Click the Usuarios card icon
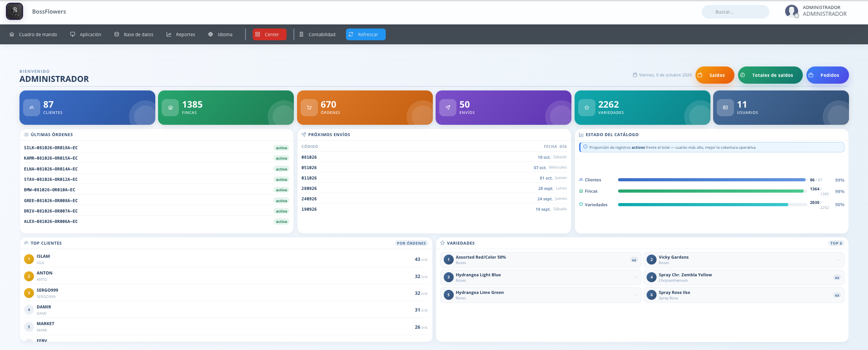868x350 pixels. click(x=725, y=108)
